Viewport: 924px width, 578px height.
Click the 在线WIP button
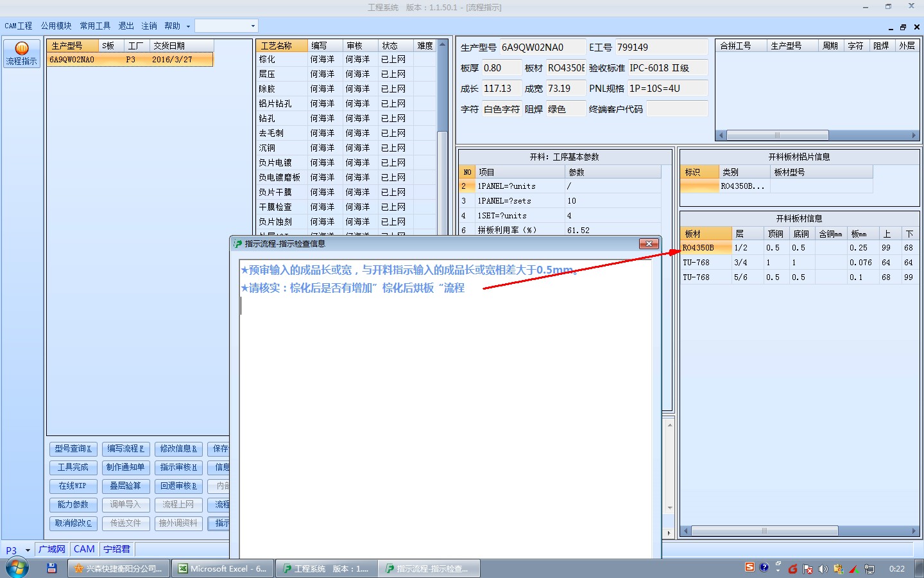pos(73,486)
